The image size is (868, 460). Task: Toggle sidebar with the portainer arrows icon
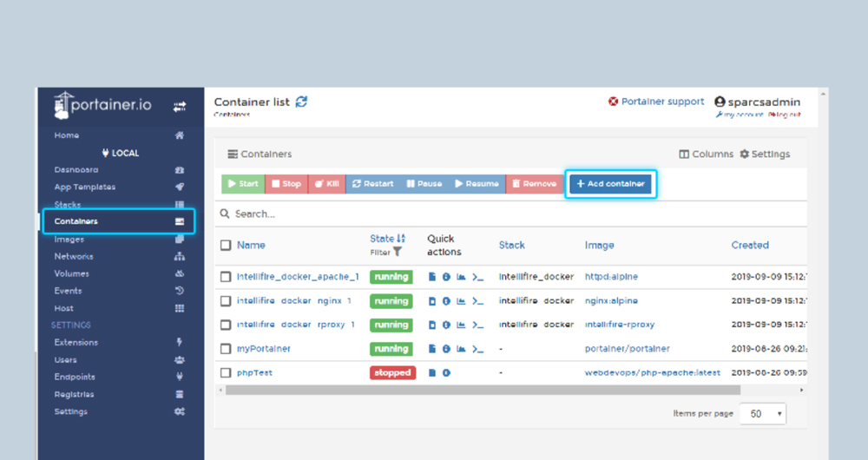click(x=180, y=106)
